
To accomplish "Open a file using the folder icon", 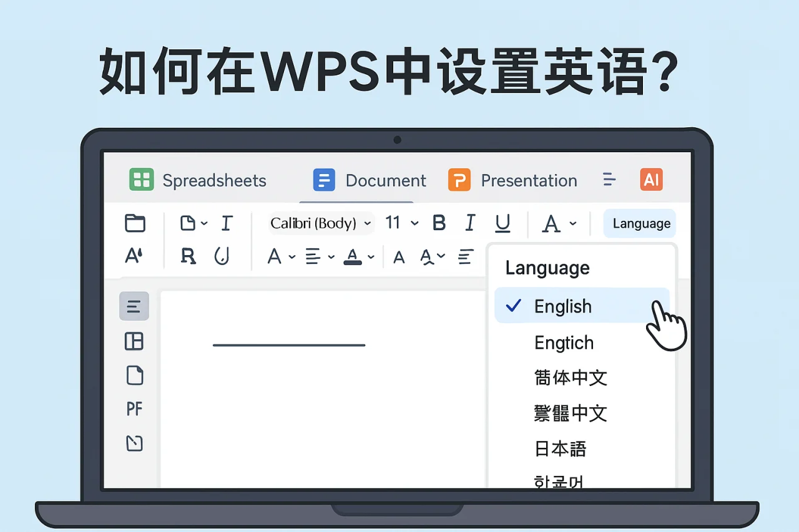I will (135, 223).
